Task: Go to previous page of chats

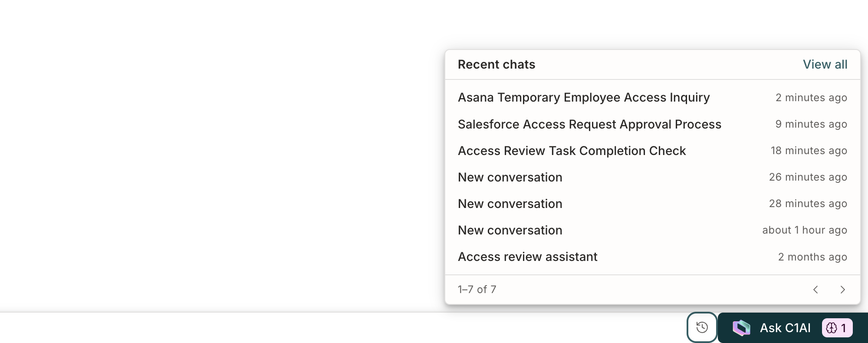Action: click(815, 290)
